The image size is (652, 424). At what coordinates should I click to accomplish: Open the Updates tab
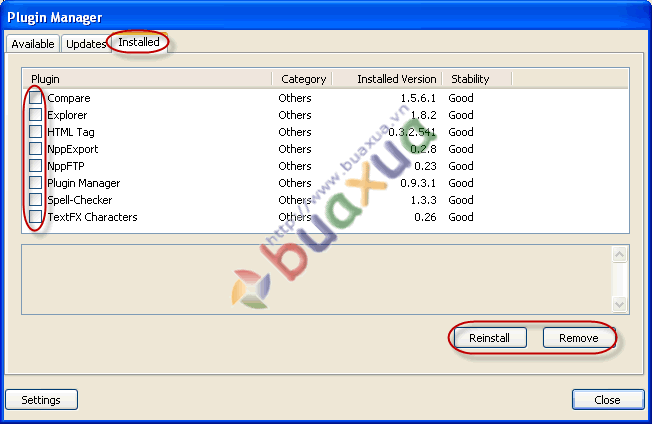[86, 44]
